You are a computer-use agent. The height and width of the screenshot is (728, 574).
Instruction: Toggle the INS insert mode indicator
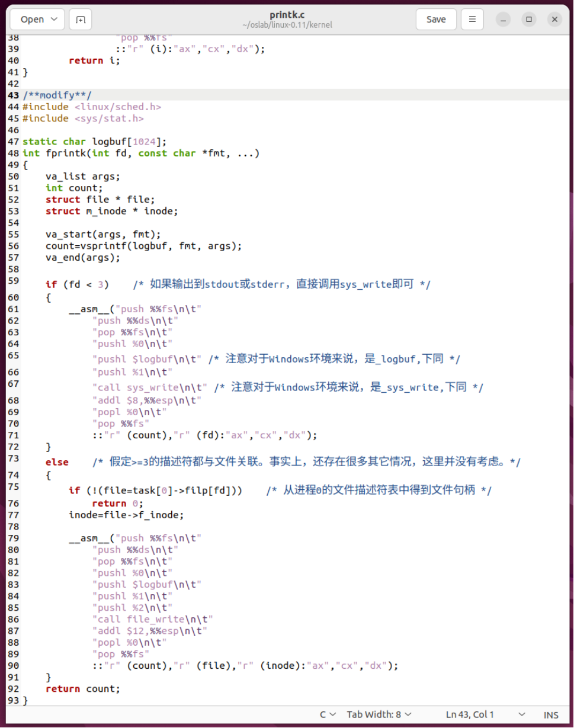coord(551,715)
